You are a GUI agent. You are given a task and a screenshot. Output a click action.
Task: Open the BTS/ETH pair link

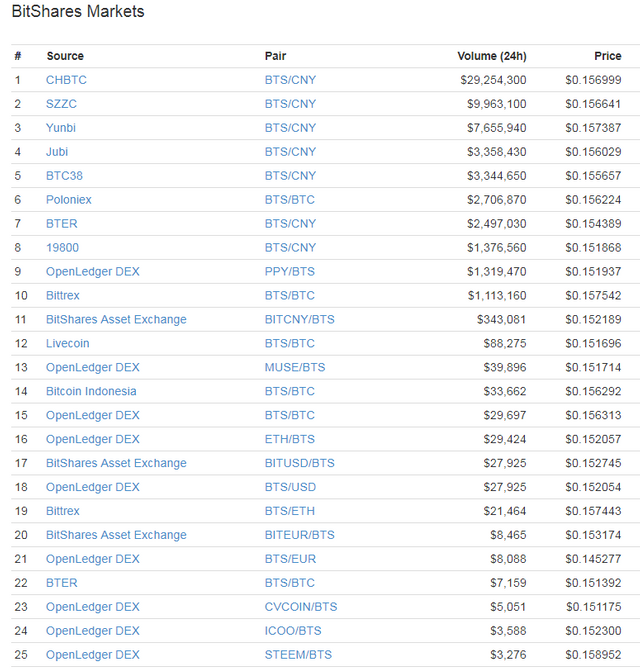290,510
